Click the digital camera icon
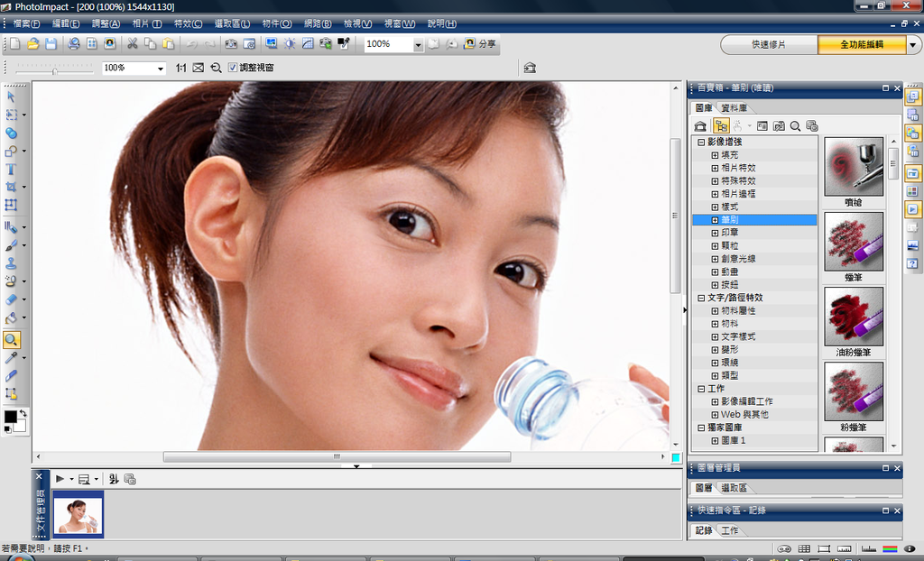This screenshot has width=924, height=561. 231,43
